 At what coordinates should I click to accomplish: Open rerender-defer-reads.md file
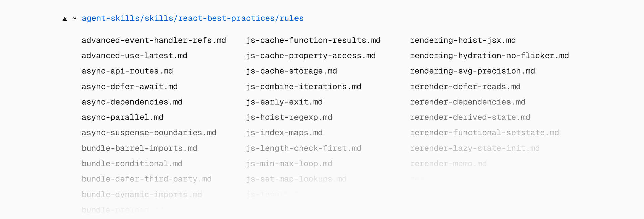(x=465, y=87)
